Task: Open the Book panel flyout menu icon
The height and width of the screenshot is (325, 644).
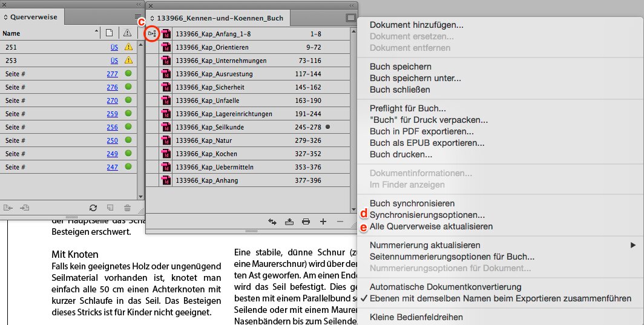Action: point(350,18)
